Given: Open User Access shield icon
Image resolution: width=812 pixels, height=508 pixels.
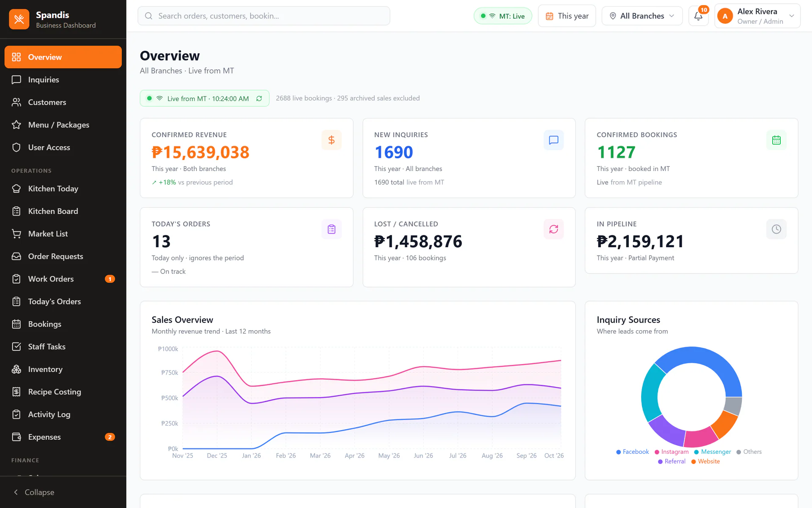Looking at the screenshot, I should click(16, 147).
